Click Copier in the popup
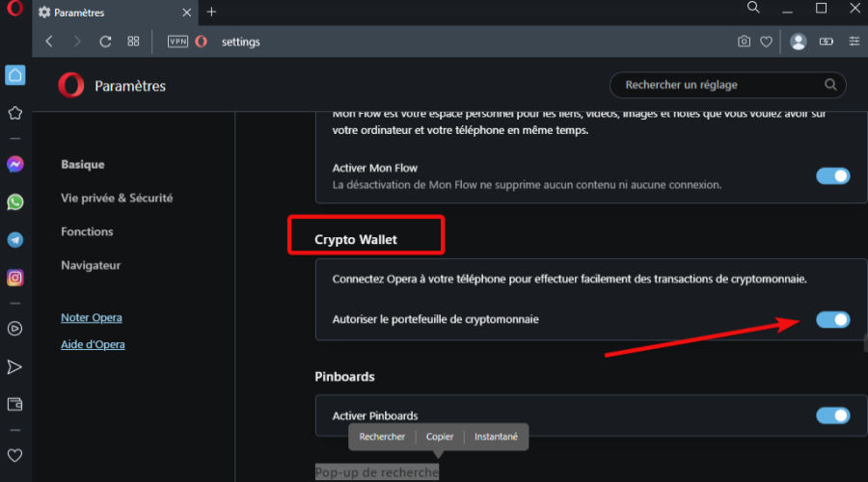 (x=440, y=437)
